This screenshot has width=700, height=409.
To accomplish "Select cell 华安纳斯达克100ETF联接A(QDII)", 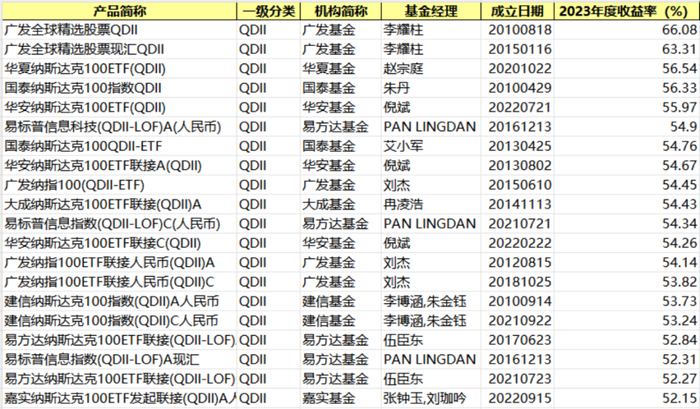I will pyautogui.click(x=119, y=166).
